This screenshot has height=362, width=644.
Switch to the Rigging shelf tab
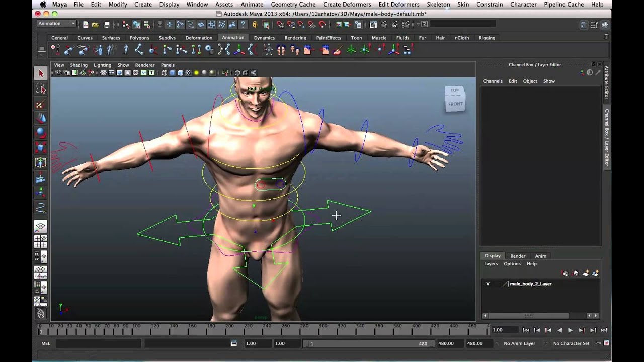coord(487,38)
